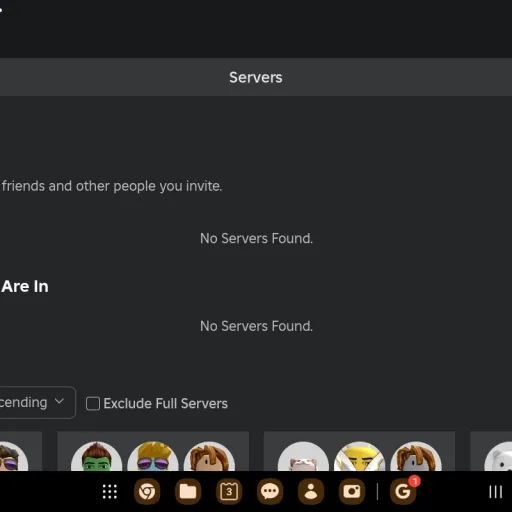This screenshot has height=512, width=512.
Task: Select the white bear avatar
Action: coord(498,456)
